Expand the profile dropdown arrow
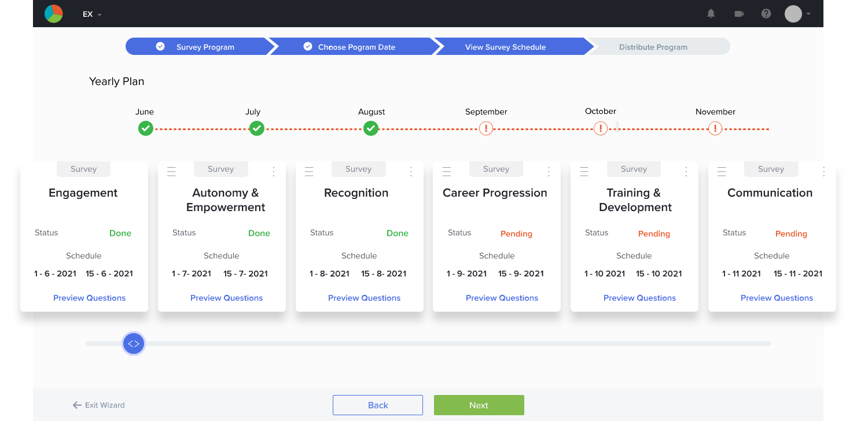 tap(808, 14)
